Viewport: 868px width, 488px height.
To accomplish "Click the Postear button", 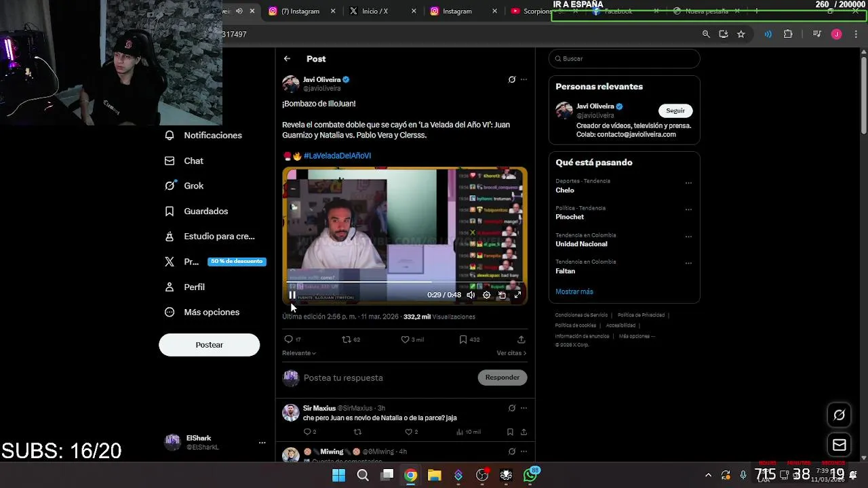I will pyautogui.click(x=209, y=345).
